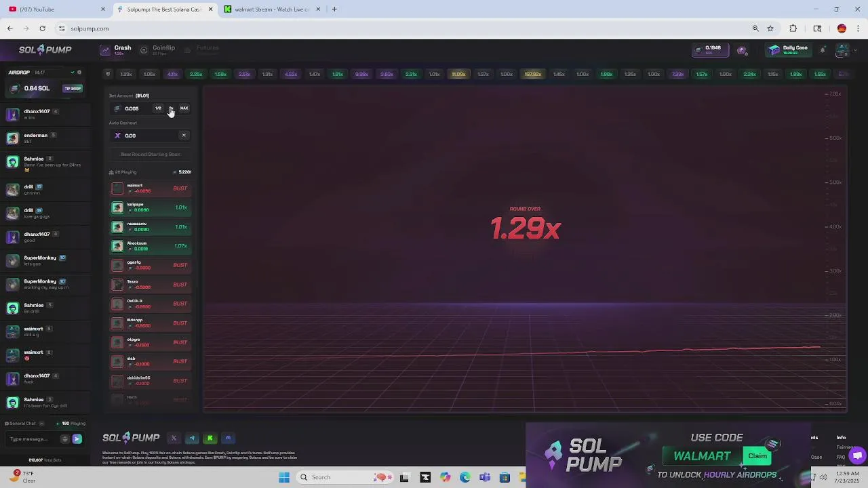868x488 pixels.
Task: Click Next Round Starting Soon button
Action: tap(151, 155)
